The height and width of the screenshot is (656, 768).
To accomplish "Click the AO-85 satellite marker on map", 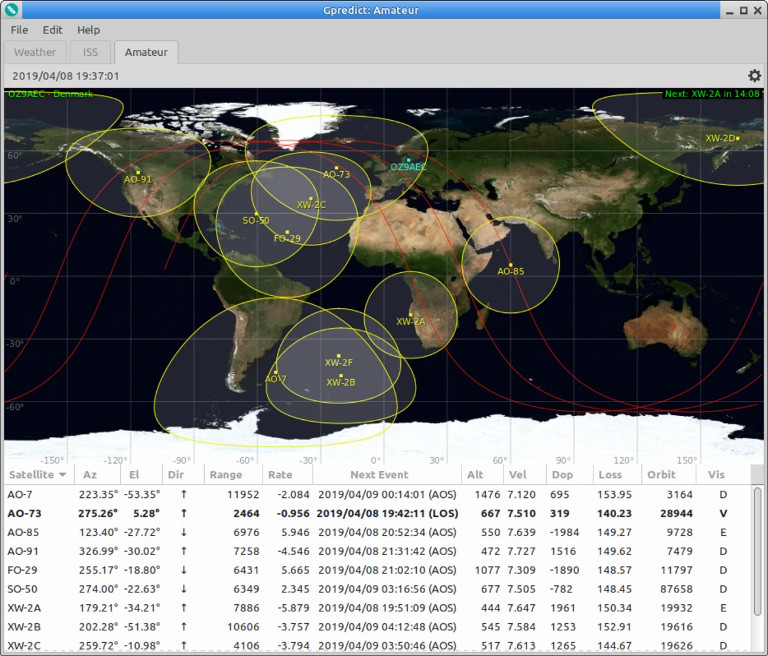I will [510, 265].
